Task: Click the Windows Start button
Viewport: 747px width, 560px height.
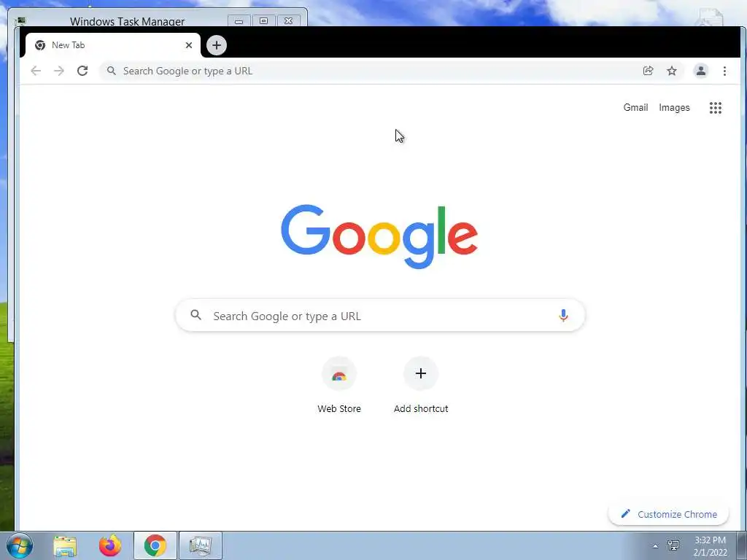Action: click(x=20, y=545)
